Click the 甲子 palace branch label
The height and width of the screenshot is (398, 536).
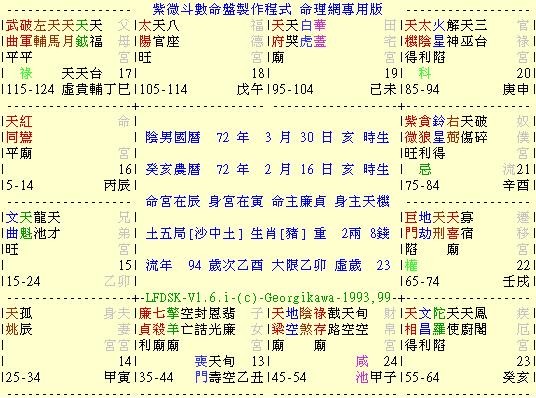tap(383, 377)
